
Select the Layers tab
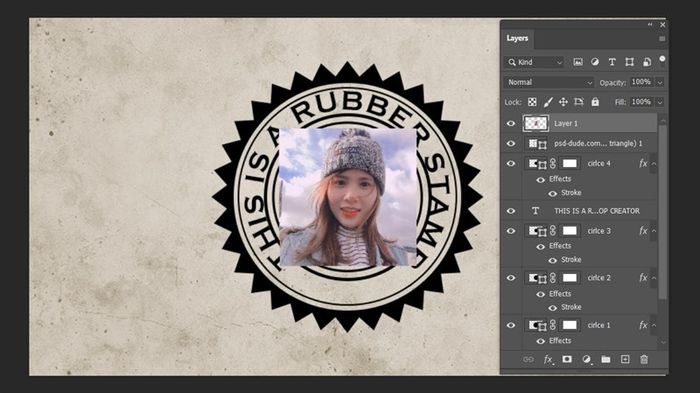[x=517, y=38]
